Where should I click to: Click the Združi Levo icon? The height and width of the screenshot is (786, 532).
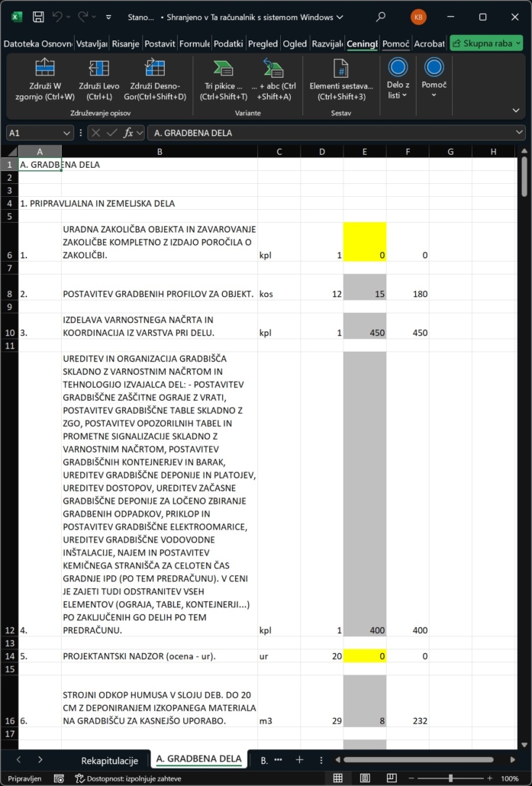[99, 68]
